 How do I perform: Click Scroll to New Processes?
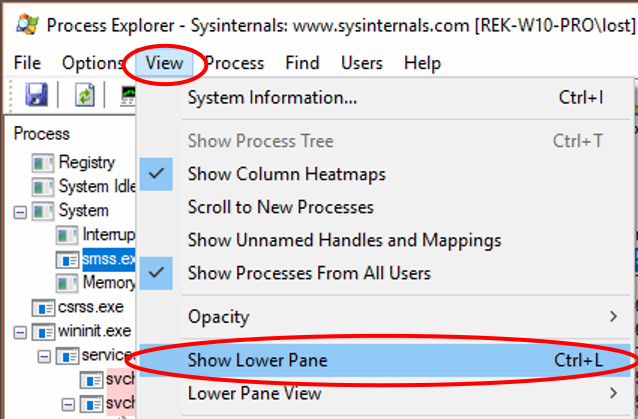tap(280, 207)
